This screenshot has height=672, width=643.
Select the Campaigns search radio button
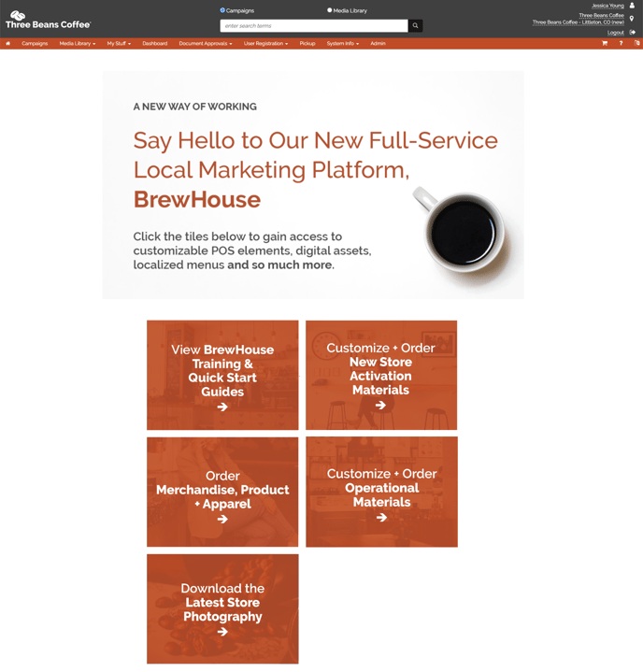222,10
